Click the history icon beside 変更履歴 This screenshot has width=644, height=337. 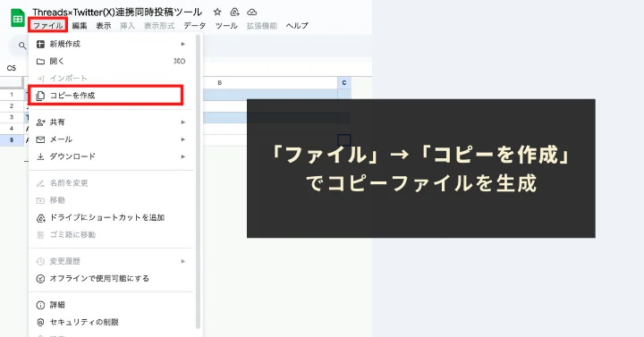click(40, 262)
